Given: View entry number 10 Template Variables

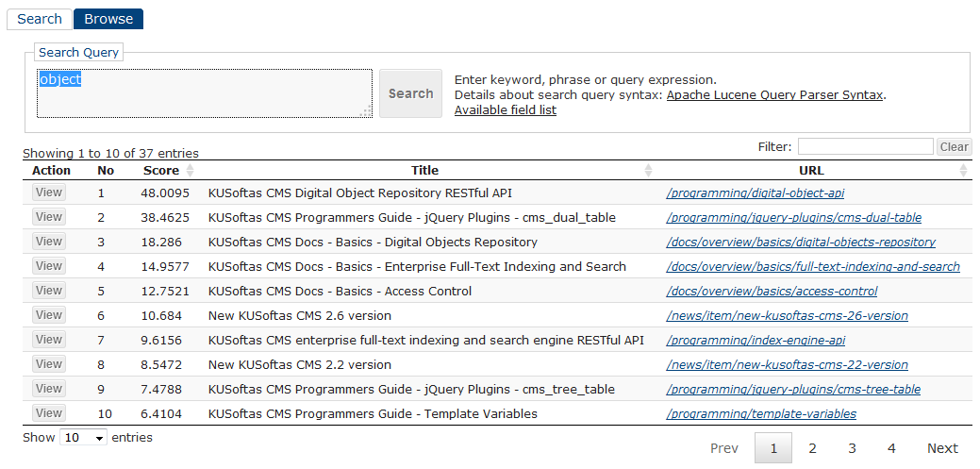Looking at the screenshot, I should coord(49,412).
